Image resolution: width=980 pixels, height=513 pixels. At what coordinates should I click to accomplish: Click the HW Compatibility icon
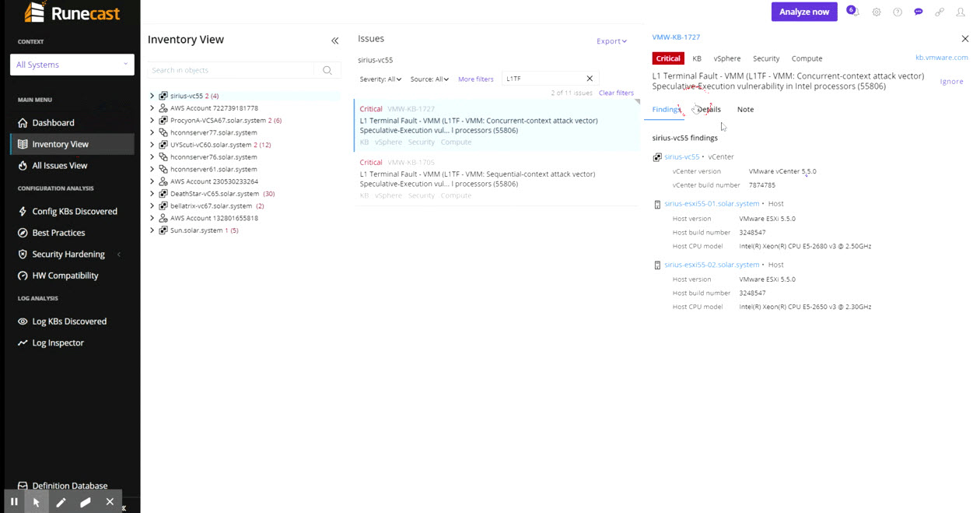pos(23,276)
